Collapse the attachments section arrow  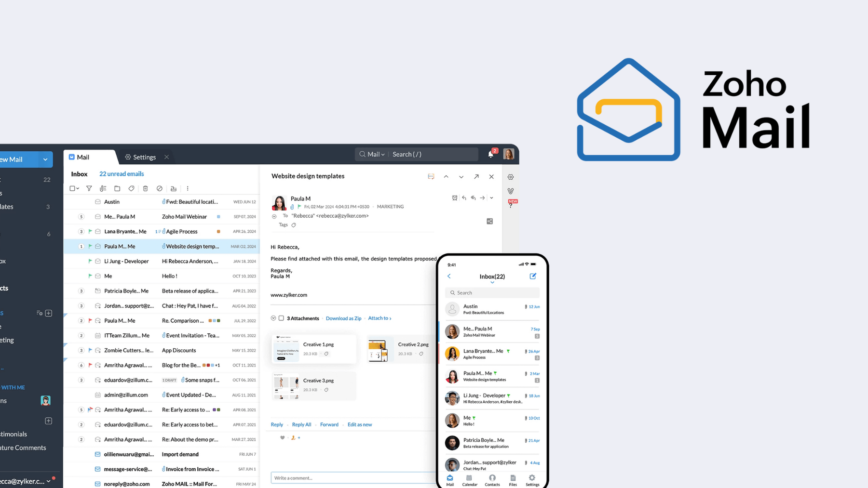tap(273, 318)
